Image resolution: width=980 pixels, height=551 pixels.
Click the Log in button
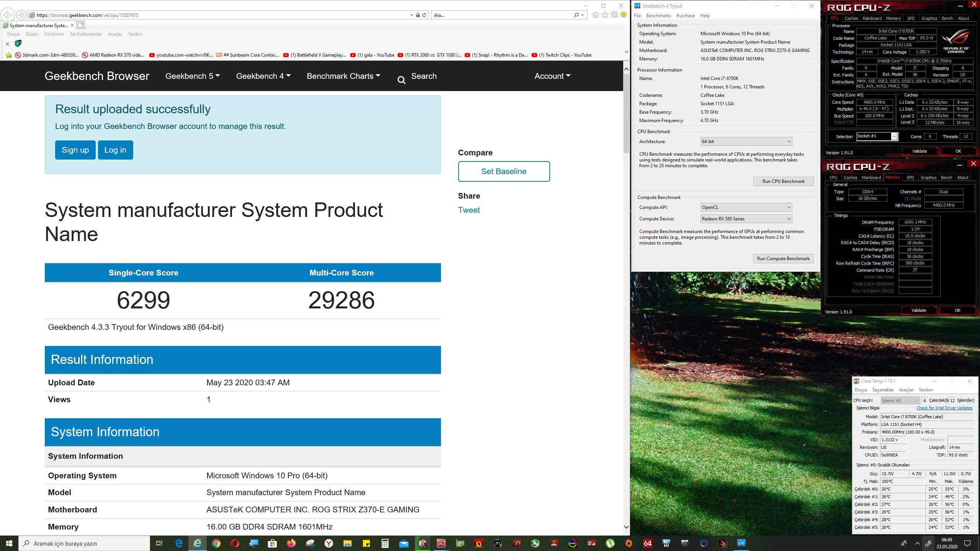point(115,150)
